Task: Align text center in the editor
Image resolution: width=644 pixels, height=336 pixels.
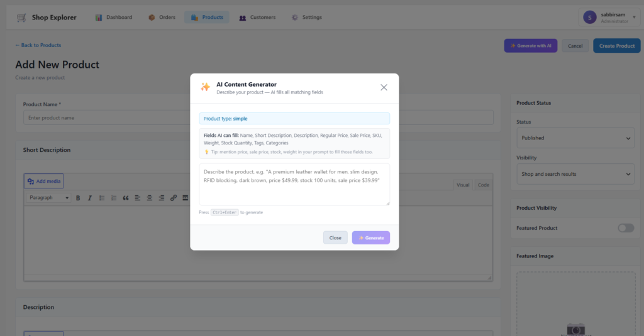Action: (x=150, y=198)
